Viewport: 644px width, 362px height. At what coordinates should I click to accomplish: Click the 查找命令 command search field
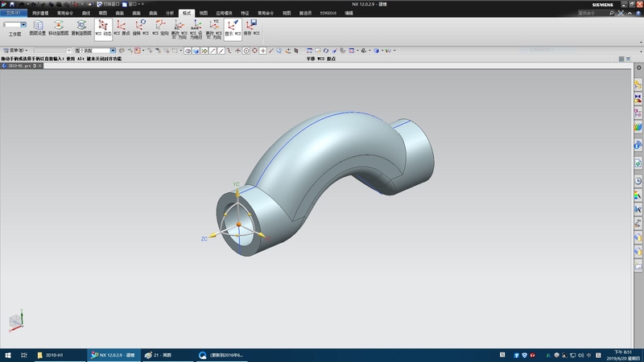point(592,14)
